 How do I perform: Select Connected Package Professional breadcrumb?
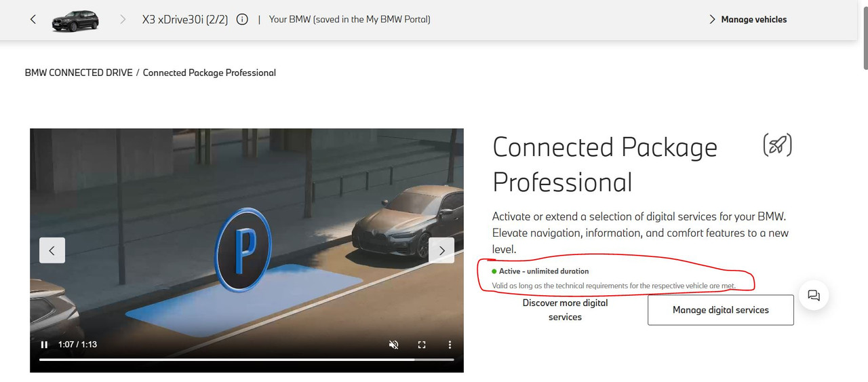tap(210, 73)
